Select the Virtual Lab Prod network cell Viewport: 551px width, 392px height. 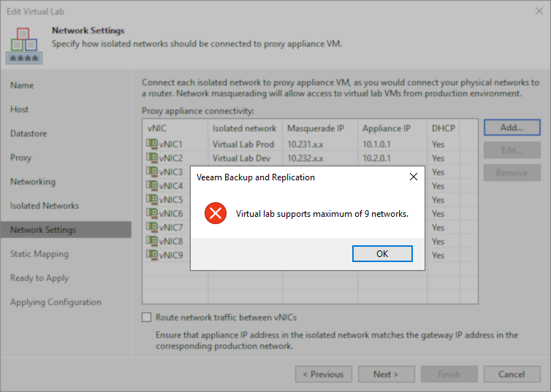[x=243, y=145]
